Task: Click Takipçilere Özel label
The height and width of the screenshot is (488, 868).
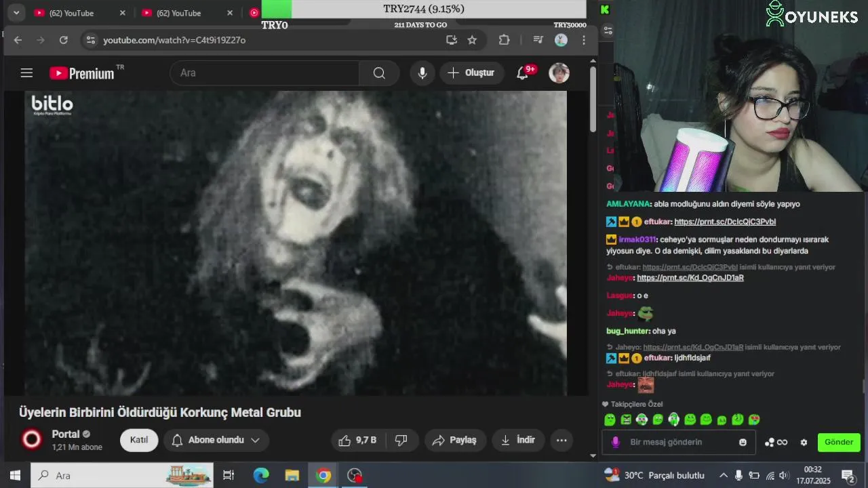Action: pyautogui.click(x=637, y=405)
